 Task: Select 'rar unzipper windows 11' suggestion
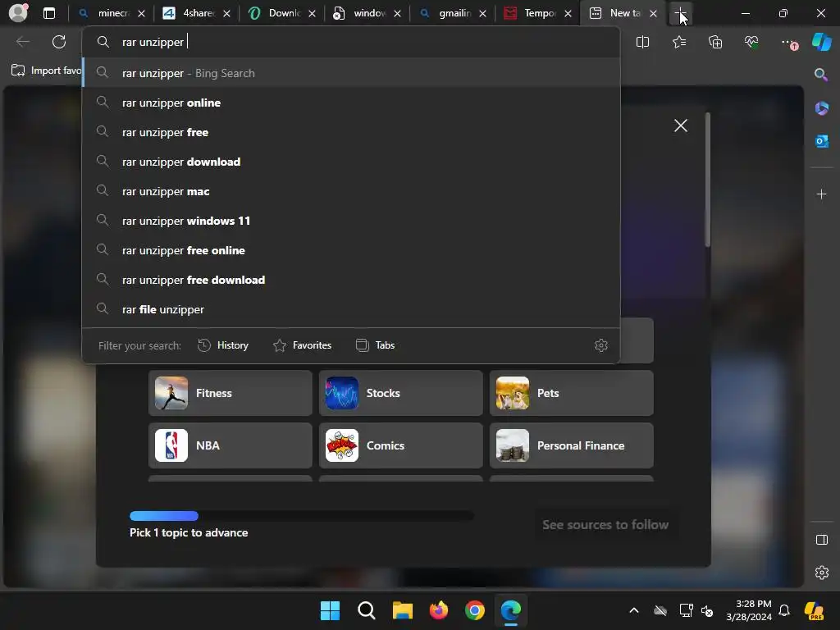pyautogui.click(x=351, y=220)
